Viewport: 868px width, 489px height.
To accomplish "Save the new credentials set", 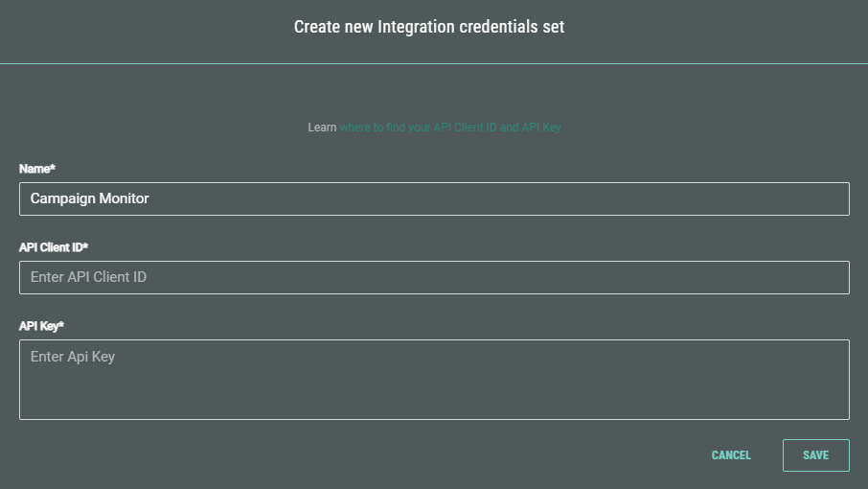I will [x=815, y=455].
